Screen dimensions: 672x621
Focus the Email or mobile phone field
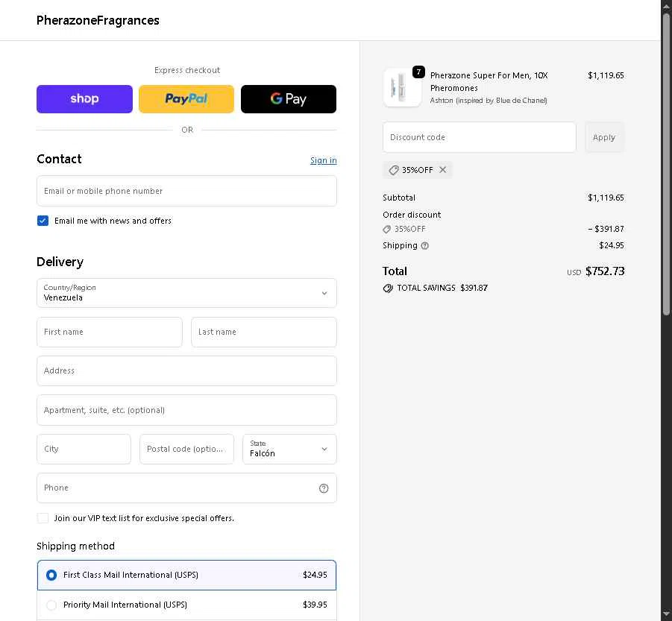[x=186, y=191]
